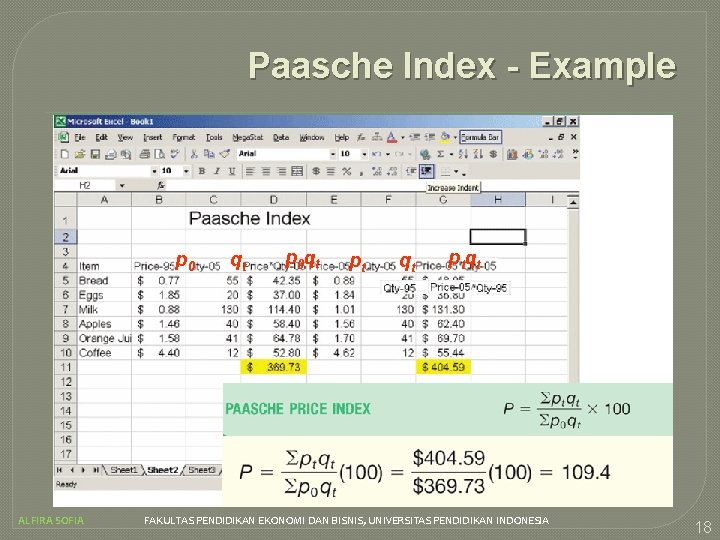Click the Insert Hyperlink globe icon
The image size is (720, 540).
coord(425,154)
